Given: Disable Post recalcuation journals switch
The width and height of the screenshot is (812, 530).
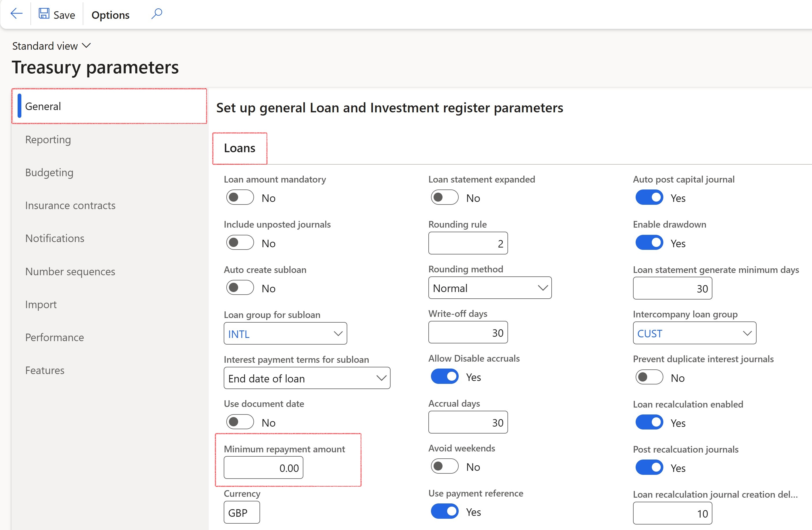Looking at the screenshot, I should click(649, 468).
